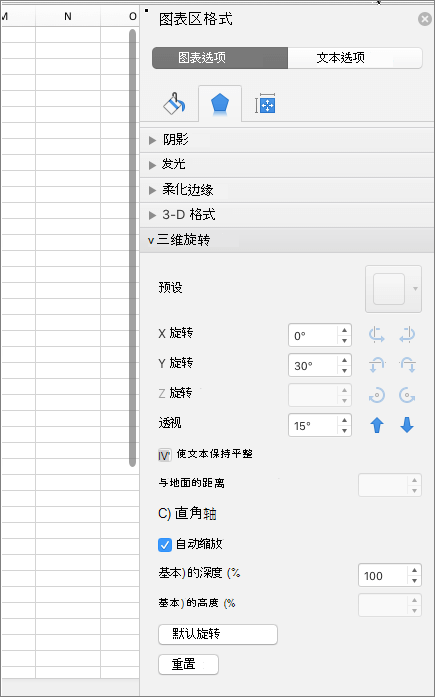Click X rotation rotate-left icon
This screenshot has height=697, width=435.
tap(377, 335)
